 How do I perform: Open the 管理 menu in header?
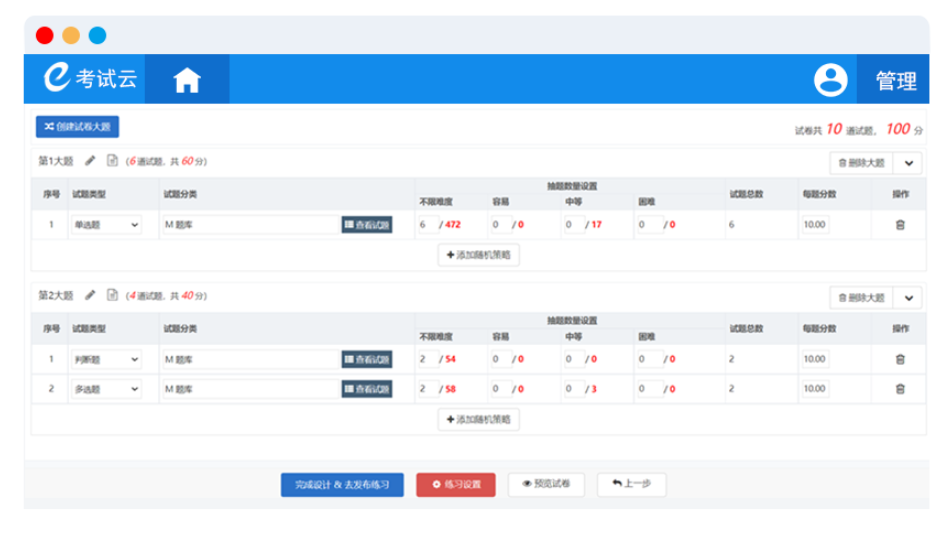(896, 81)
